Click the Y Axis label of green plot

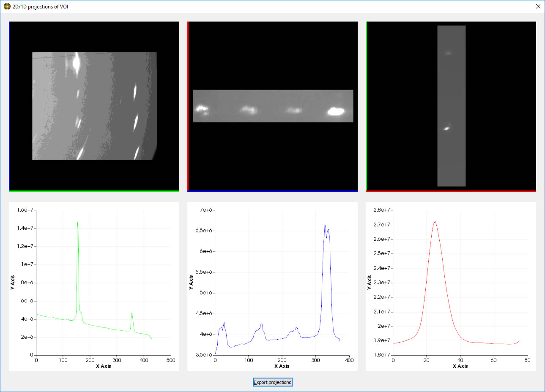[x=13, y=282]
